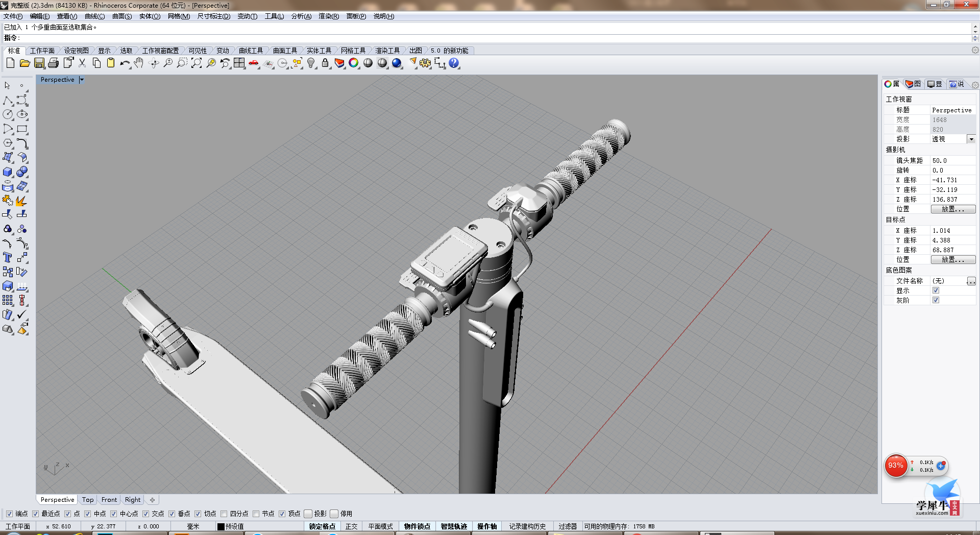
Task: Click the file name browse ellipsis button
Action: pos(971,281)
